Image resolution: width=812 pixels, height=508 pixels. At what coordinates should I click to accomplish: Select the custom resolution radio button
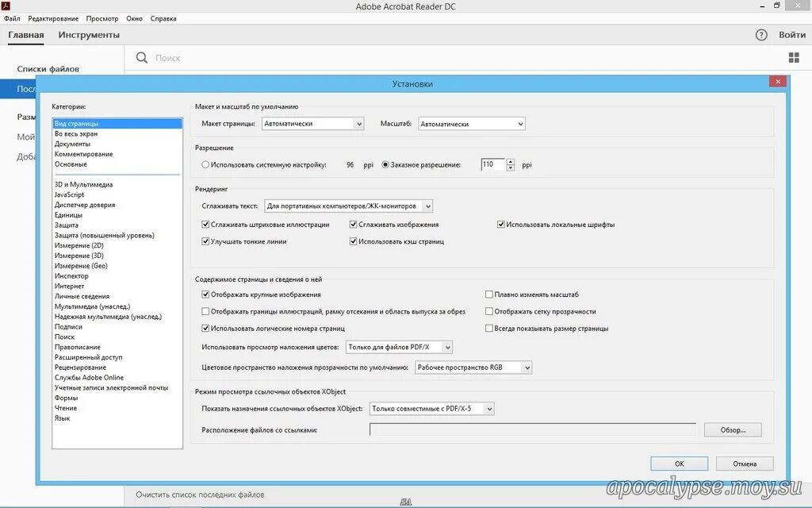(x=385, y=164)
